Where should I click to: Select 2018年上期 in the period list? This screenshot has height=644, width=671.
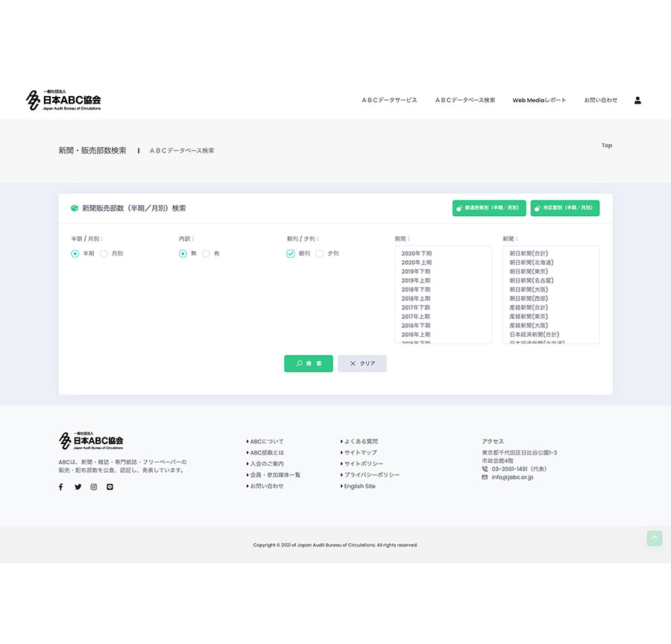pos(443,298)
